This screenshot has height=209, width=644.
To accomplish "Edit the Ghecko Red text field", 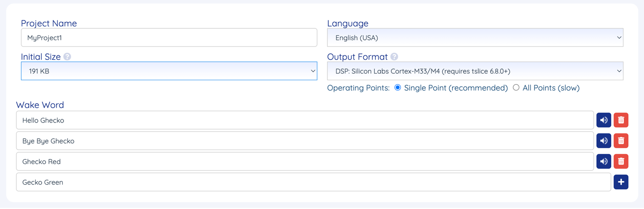I will pos(305,161).
